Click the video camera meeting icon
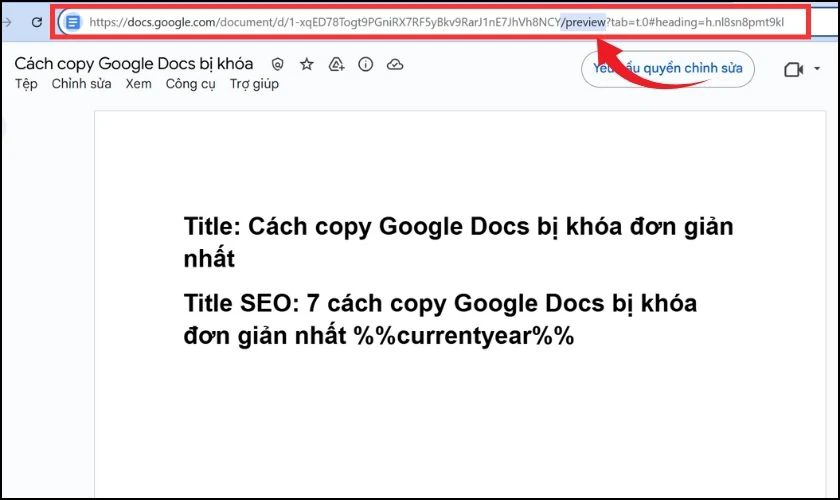Screen dimensions: 840x500 pyautogui.click(x=793, y=70)
